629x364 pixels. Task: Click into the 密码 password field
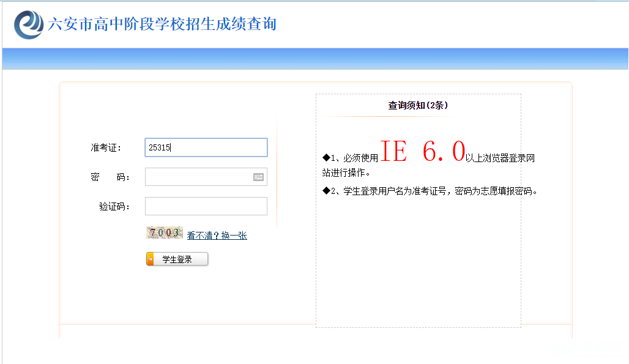click(206, 177)
